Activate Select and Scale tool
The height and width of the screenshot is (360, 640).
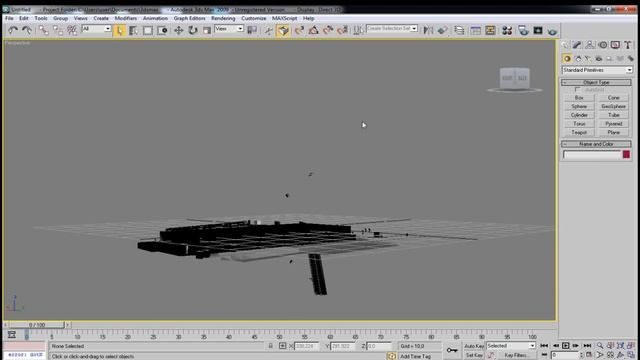[x=207, y=30]
